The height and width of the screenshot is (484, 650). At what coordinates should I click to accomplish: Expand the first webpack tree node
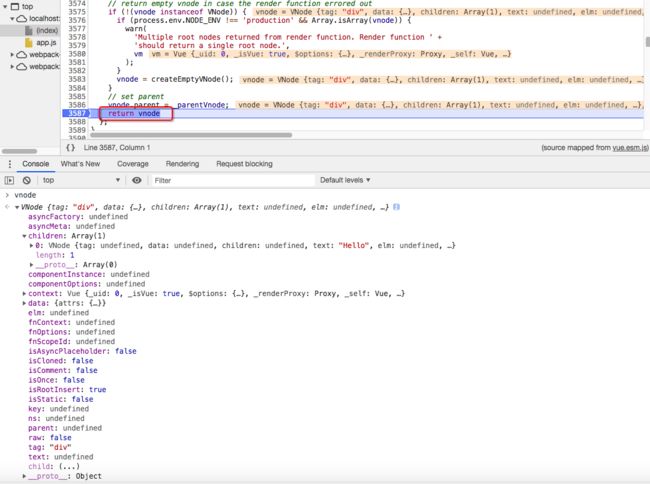coord(12,55)
